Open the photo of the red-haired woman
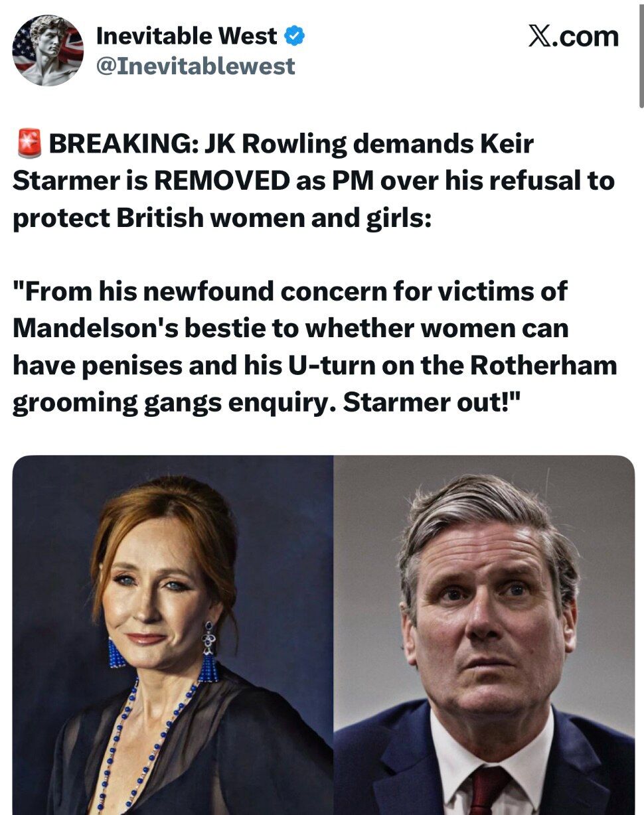The width and height of the screenshot is (644, 815). pos(173,634)
